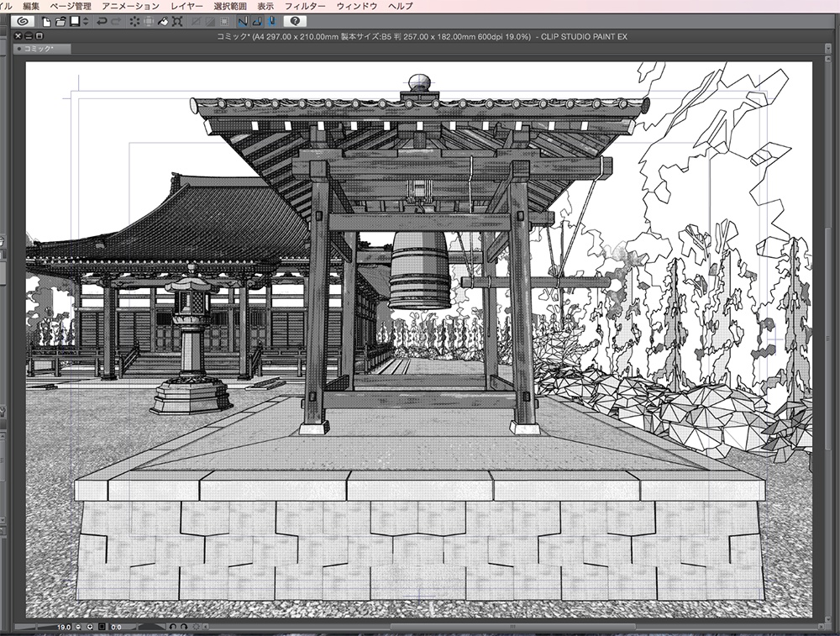The height and width of the screenshot is (636, 840).
Task: Click the counterclockwise rotate button
Action: click(173, 626)
